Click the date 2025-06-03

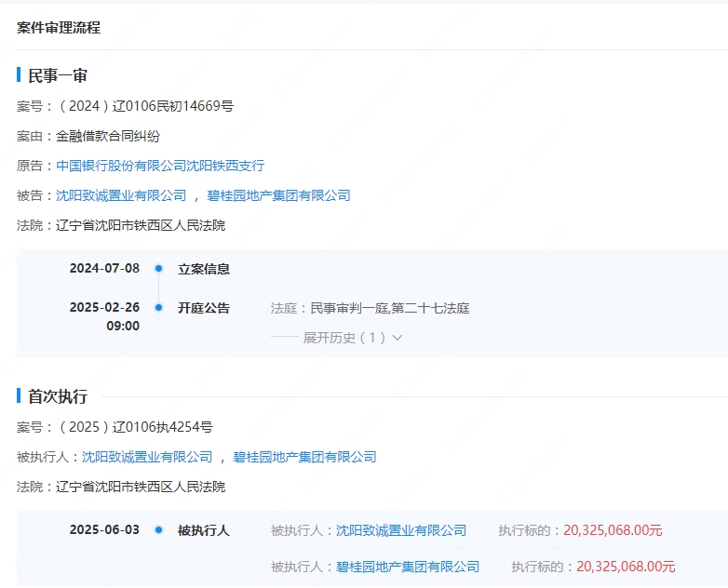coord(104,529)
